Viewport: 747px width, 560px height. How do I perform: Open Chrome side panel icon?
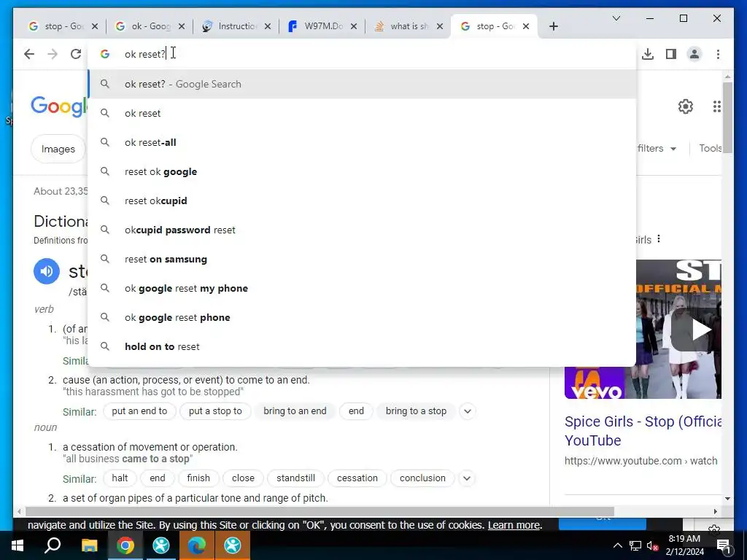coord(671,54)
